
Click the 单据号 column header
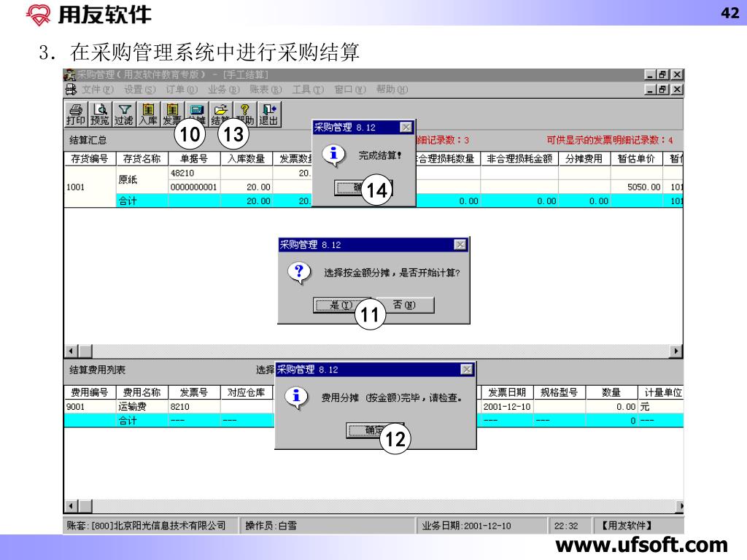[194, 158]
